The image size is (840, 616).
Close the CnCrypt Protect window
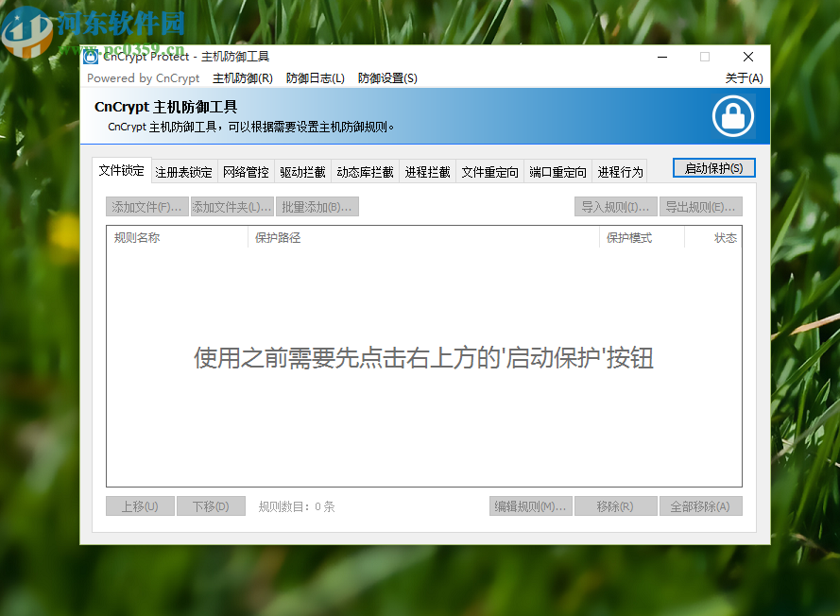pos(748,57)
